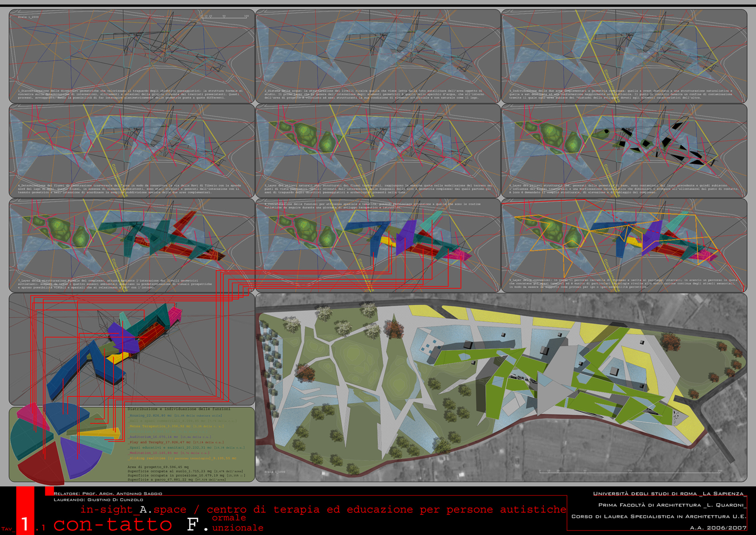Select diagram 1 of geometric directrices
Viewport: 756px width, 535px height.
point(132,56)
